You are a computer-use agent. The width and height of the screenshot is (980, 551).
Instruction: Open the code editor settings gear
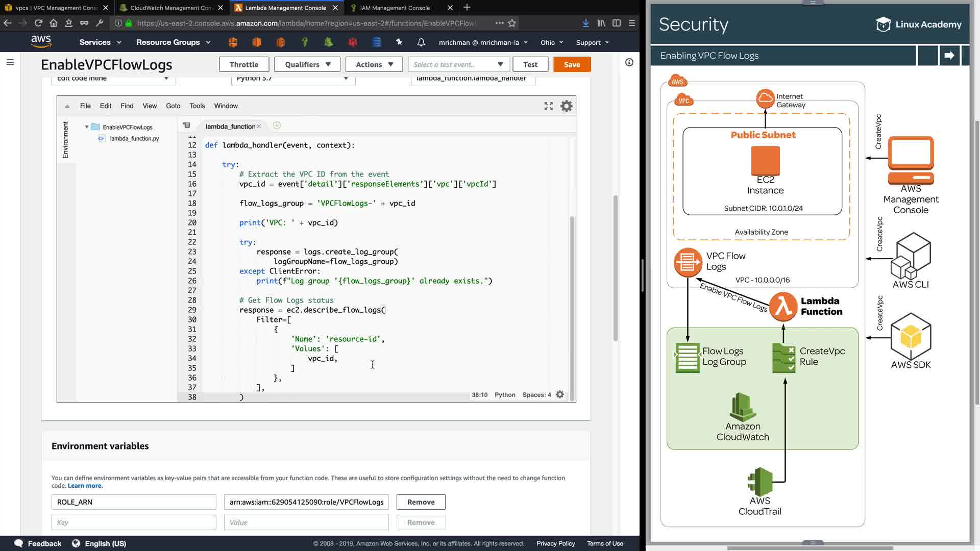pyautogui.click(x=567, y=106)
